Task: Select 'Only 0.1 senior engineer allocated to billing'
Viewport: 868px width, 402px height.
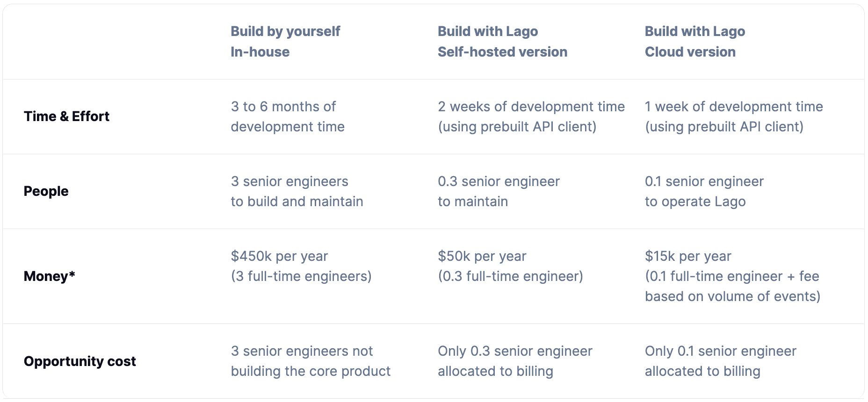Action: [720, 361]
